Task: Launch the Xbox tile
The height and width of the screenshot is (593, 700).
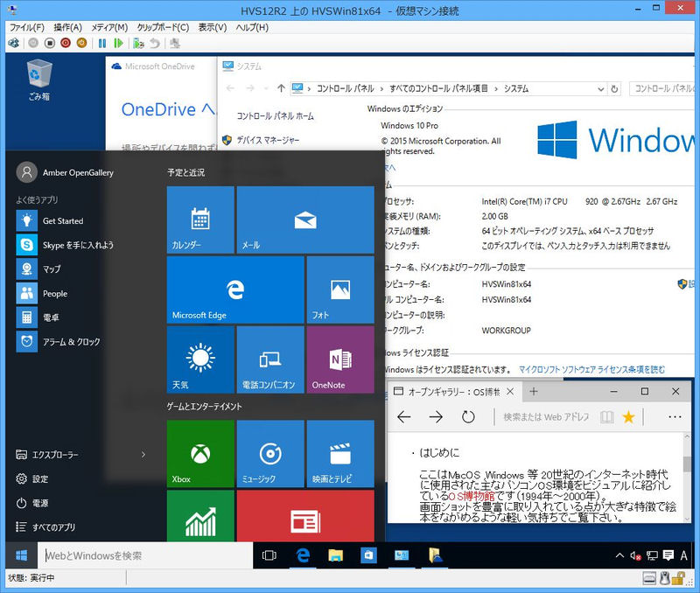Action: tap(200, 454)
